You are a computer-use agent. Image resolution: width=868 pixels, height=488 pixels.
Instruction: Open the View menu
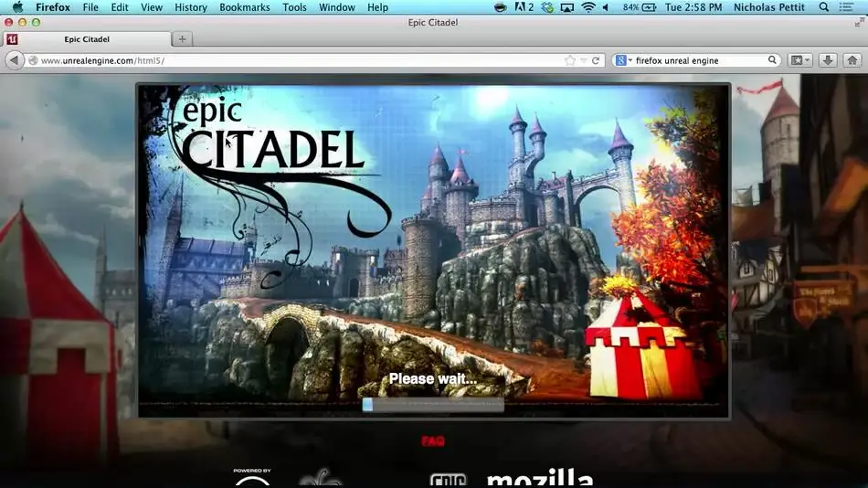pos(151,7)
